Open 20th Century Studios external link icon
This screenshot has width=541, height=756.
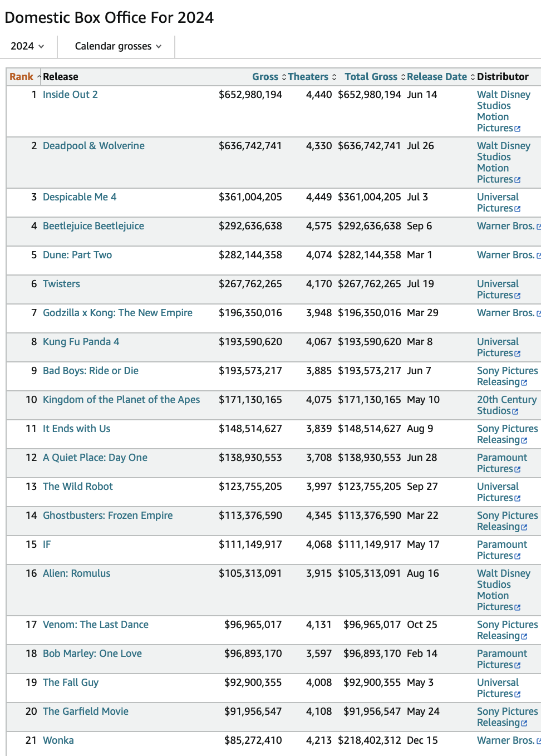(515, 411)
